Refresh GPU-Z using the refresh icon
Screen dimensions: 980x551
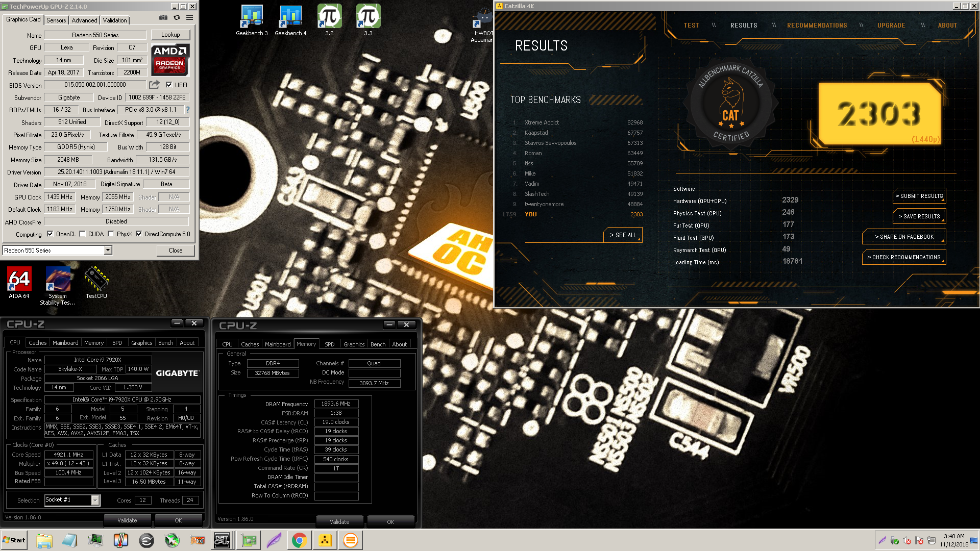point(177,17)
